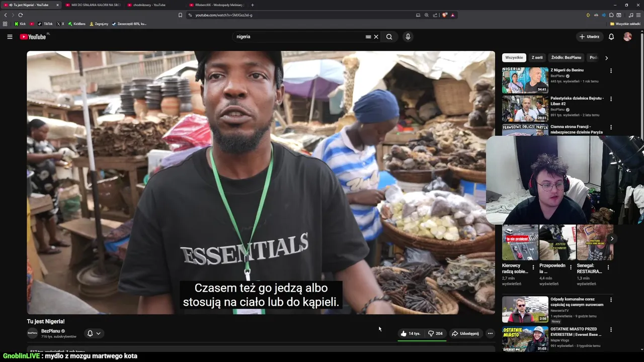Image resolution: width=644 pixels, height=362 pixels.
Task: Open options for Odpady komunalne video
Action: (x=611, y=300)
